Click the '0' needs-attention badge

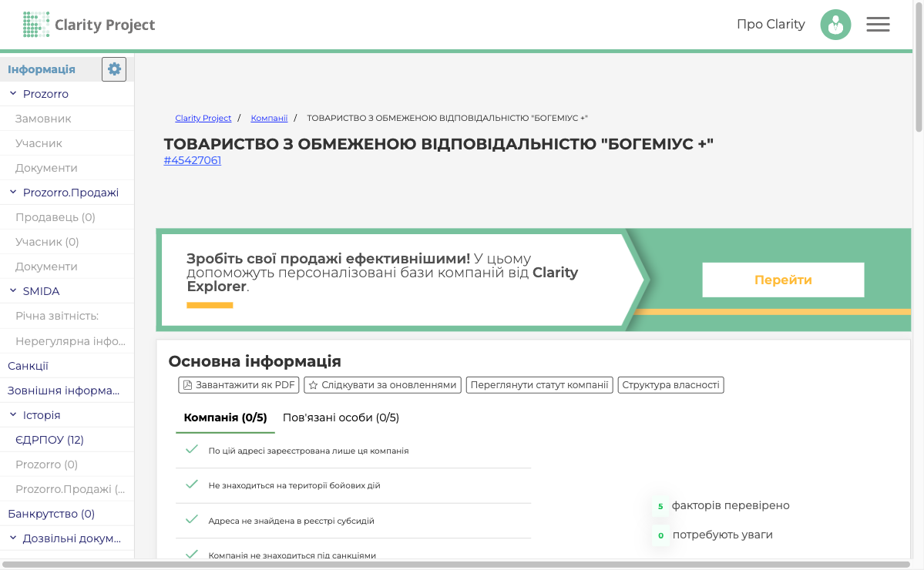tap(660, 535)
